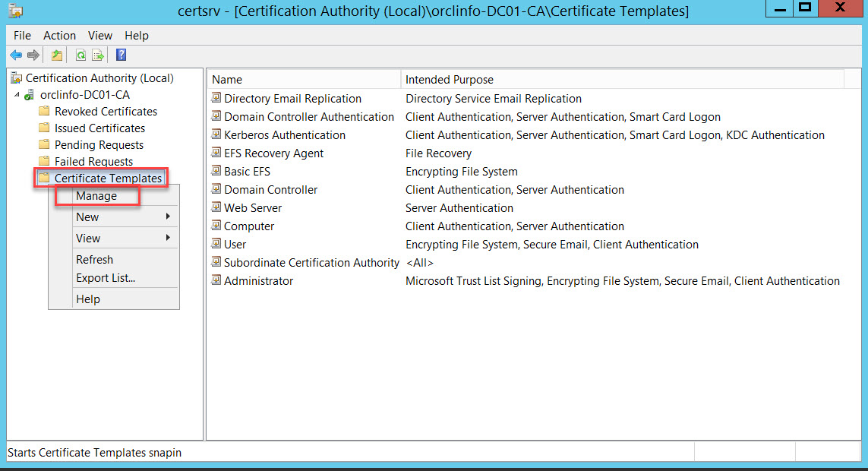
Task: Collapse the orclinfo-DC01-CA tree node
Action: click(x=17, y=95)
